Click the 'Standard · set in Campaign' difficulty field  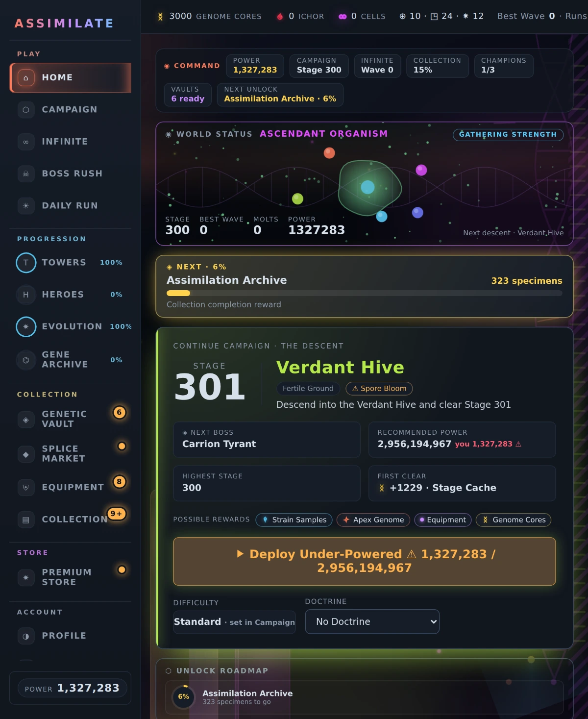coord(234,622)
